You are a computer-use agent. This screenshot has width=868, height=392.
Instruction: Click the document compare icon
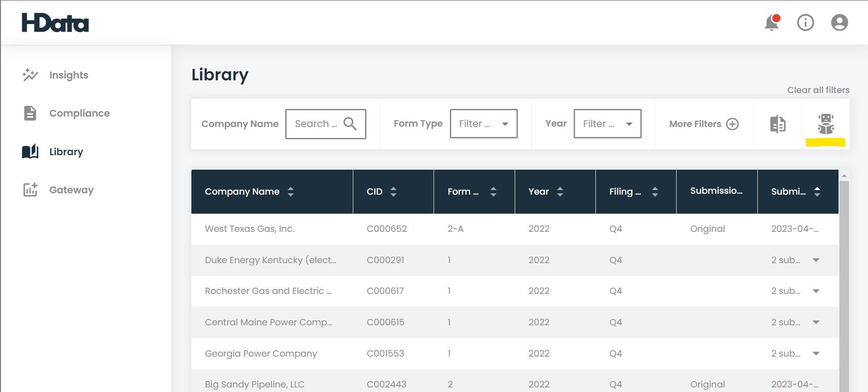pos(778,124)
